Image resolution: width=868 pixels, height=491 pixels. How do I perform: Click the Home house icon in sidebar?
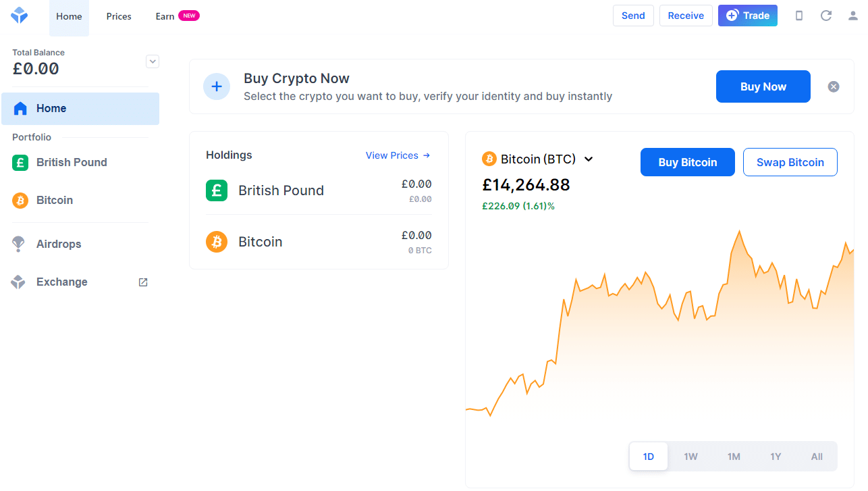click(x=20, y=108)
